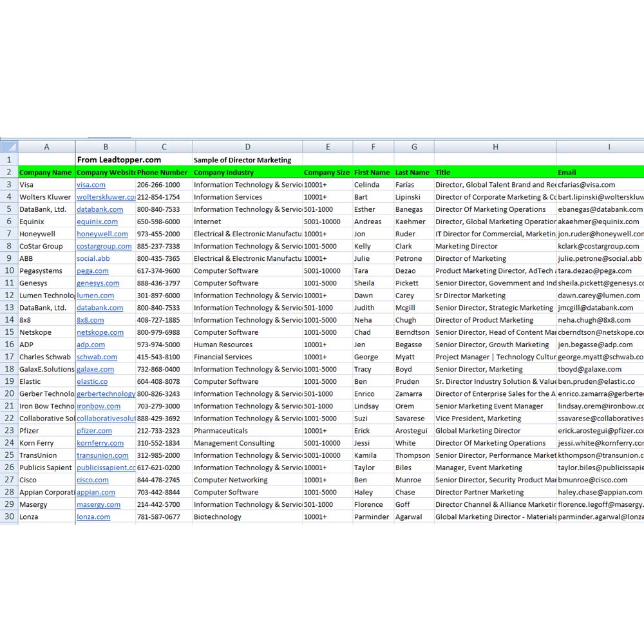Select the 'Biotechnology' industry cell
This screenshot has width=644, height=644.
[248, 517]
